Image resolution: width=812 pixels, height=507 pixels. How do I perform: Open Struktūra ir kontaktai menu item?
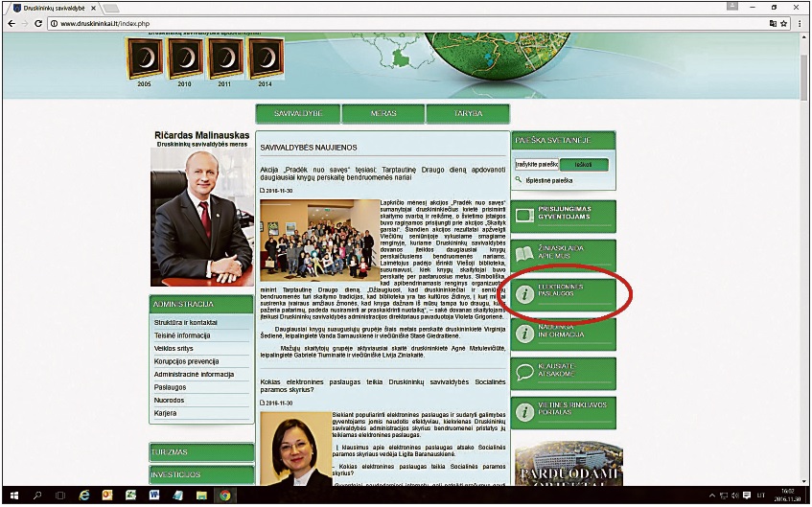tap(185, 323)
